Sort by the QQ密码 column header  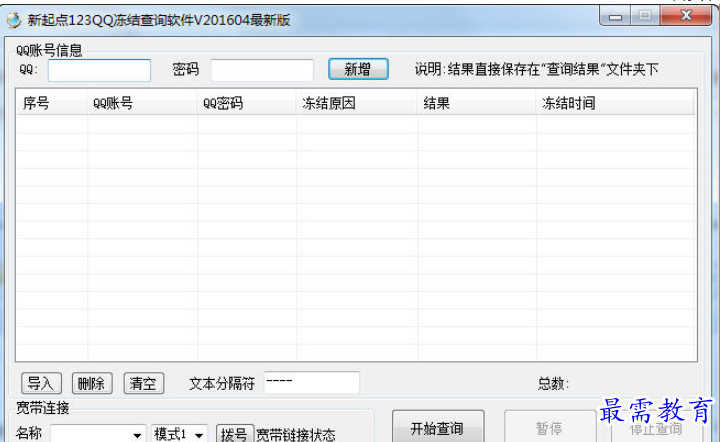246,103
